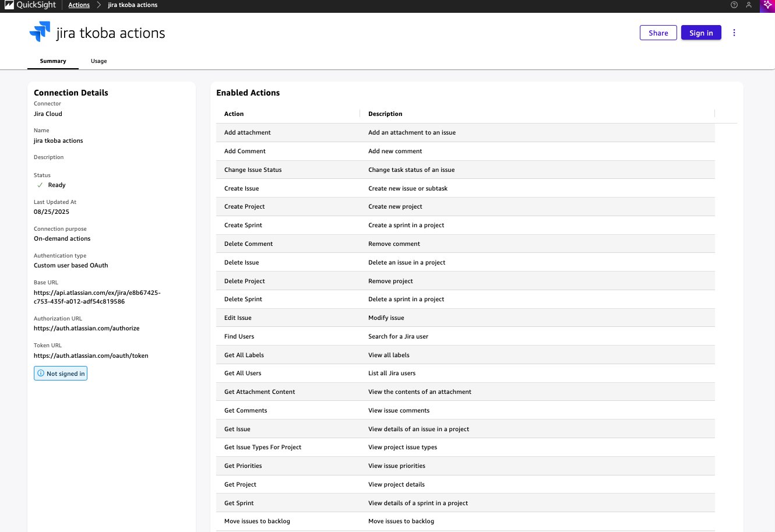Open the three-dot more options menu
The height and width of the screenshot is (532, 775).
click(x=734, y=33)
